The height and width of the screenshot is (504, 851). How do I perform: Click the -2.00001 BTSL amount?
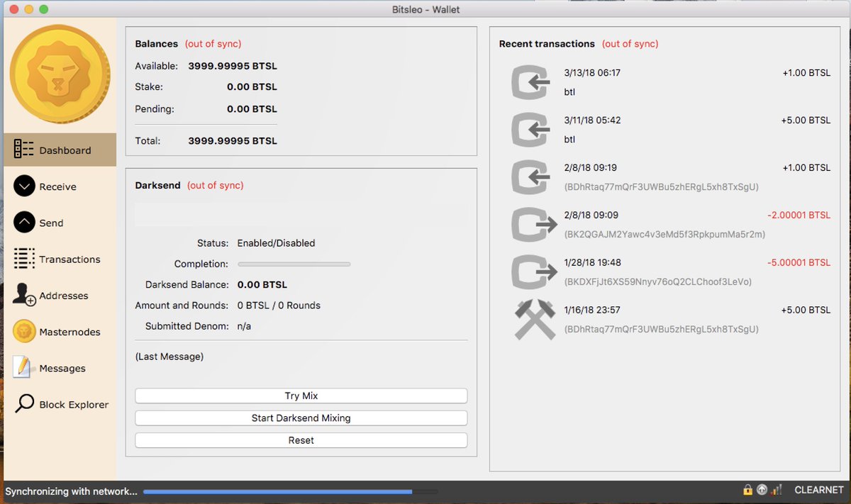pyautogui.click(x=799, y=215)
